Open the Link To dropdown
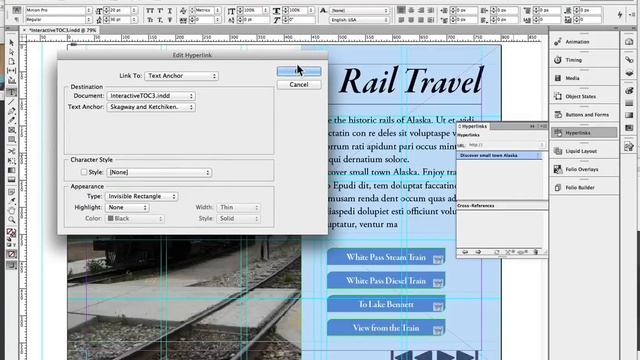Screen dimensions: 640x360 [181, 76]
